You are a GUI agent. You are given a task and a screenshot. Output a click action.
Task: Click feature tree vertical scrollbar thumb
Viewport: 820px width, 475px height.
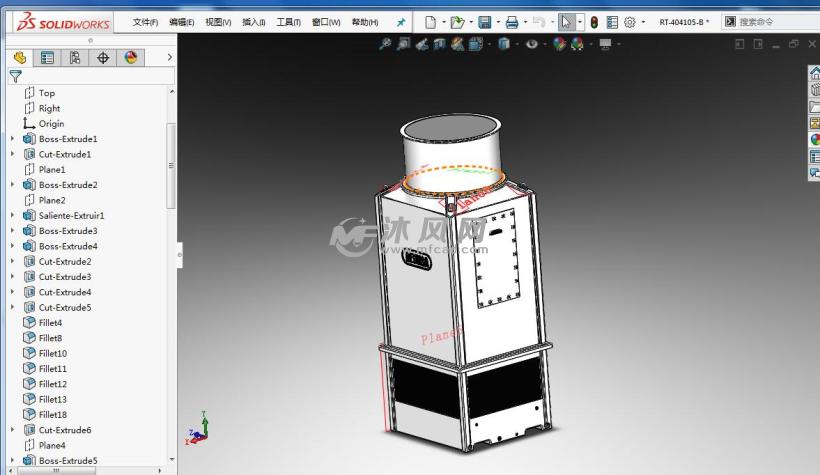click(x=171, y=166)
